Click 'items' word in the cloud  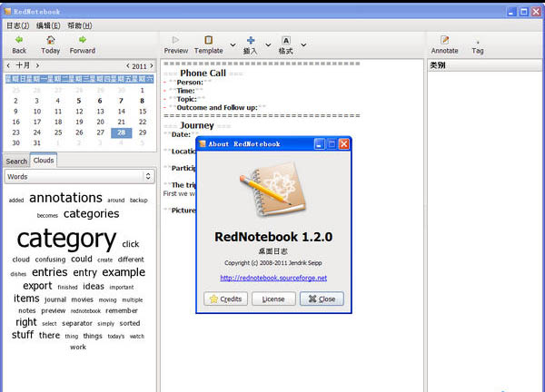pos(26,299)
